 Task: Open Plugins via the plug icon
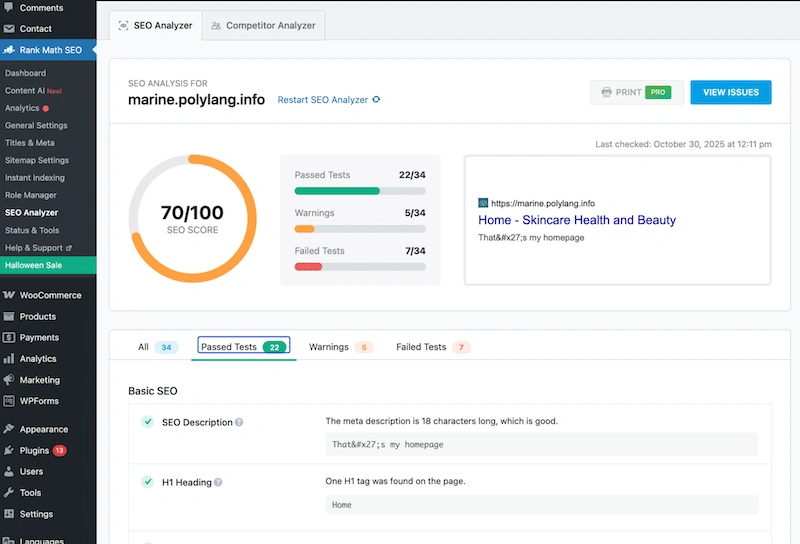[9, 451]
